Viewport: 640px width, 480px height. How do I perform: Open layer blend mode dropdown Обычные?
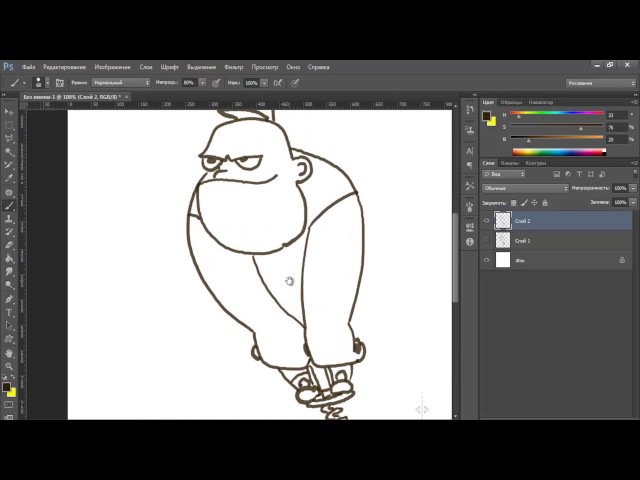(x=525, y=188)
